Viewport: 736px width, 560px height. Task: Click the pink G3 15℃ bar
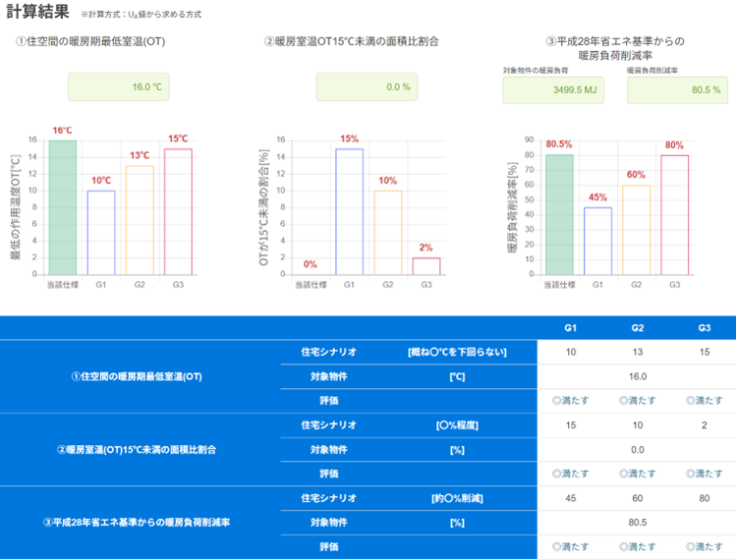(178, 211)
